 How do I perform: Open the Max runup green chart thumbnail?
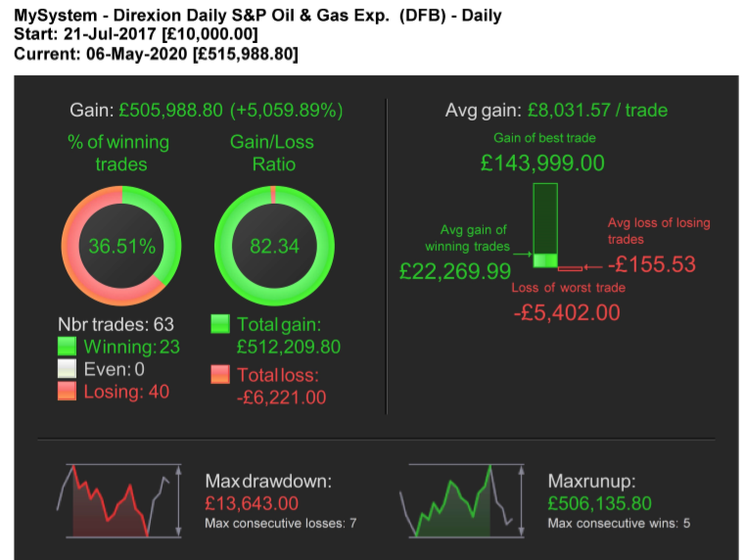point(456,500)
